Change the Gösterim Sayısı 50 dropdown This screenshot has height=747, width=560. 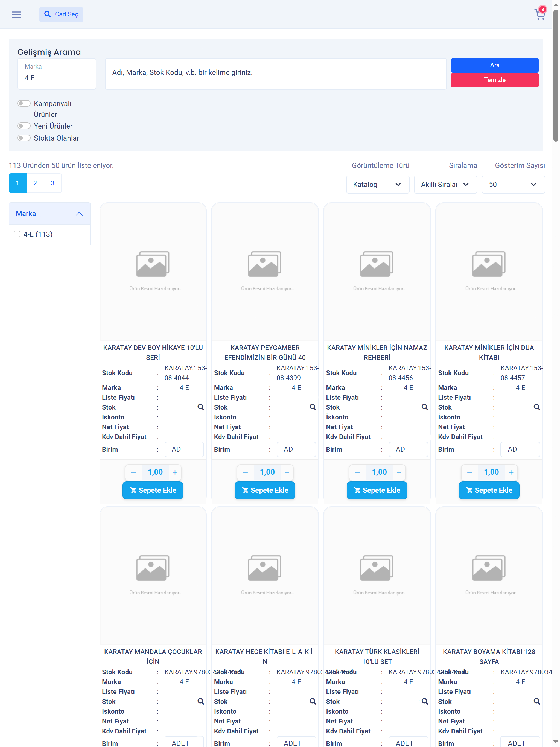[513, 184]
